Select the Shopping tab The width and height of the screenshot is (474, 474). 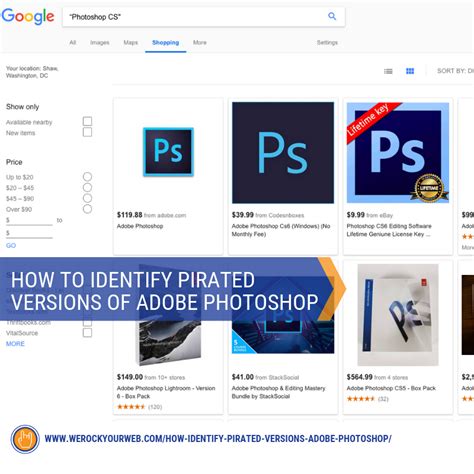pos(166,42)
